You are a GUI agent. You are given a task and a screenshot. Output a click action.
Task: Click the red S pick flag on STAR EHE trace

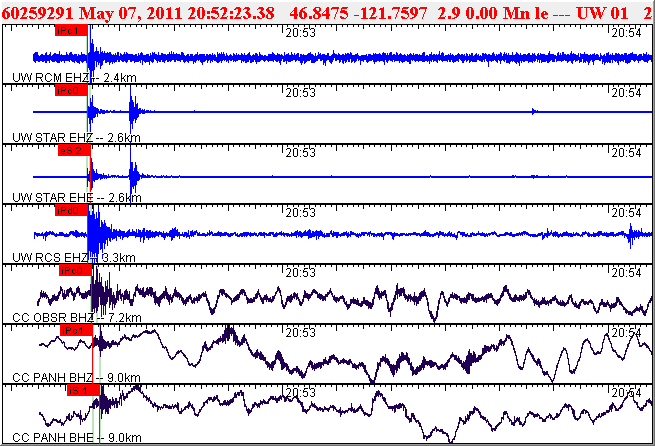73,151
